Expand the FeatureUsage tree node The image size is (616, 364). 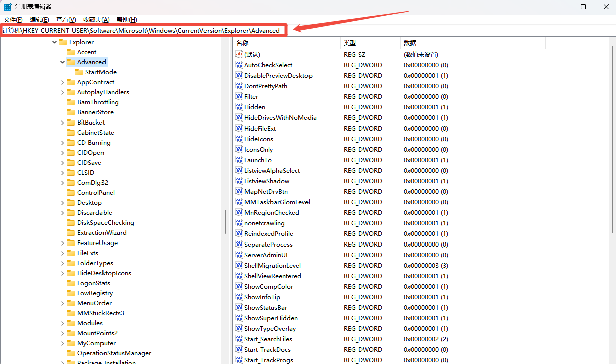click(x=62, y=243)
